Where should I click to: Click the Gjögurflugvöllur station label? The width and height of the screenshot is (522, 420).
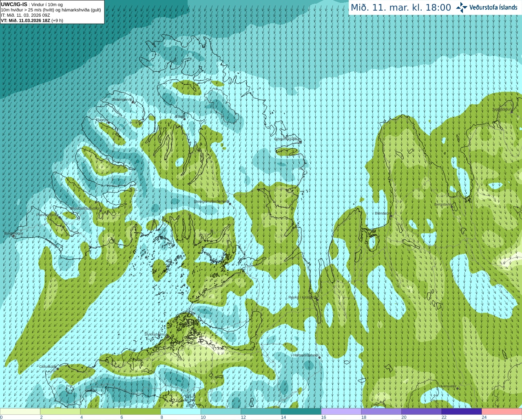(x=287, y=139)
